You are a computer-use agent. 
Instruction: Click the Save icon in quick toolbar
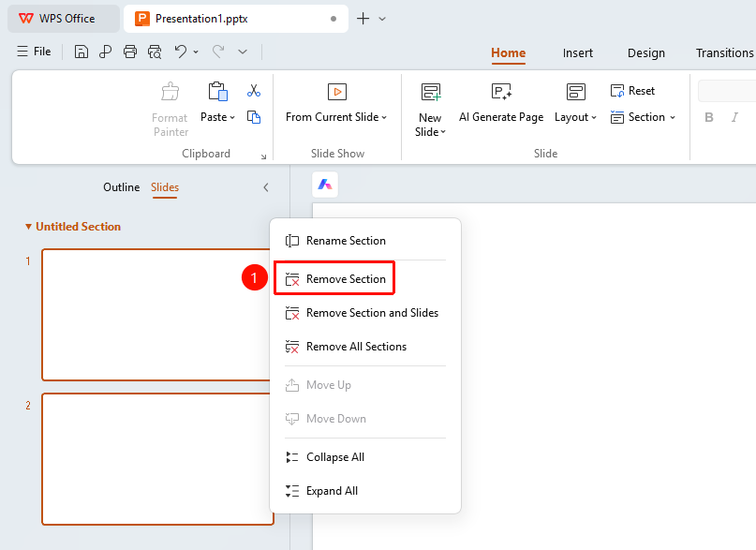pos(81,52)
